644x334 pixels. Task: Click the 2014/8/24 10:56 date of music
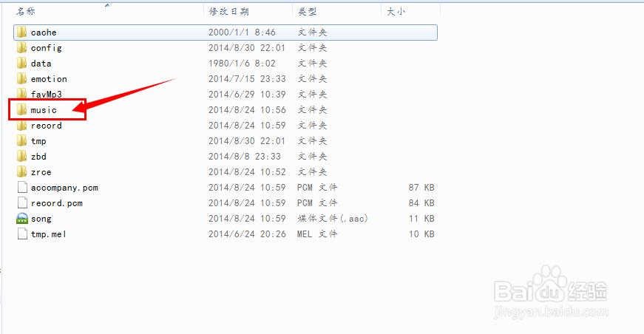247,110
